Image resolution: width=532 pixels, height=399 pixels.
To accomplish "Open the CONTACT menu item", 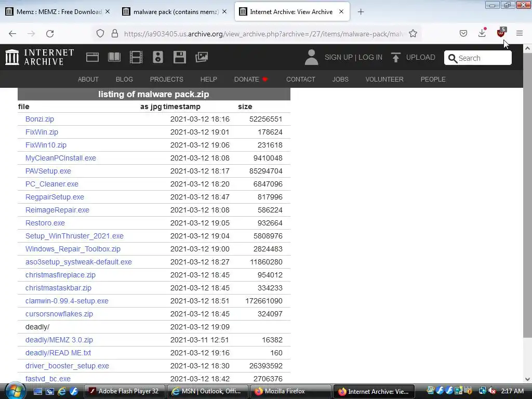I will [x=301, y=79].
